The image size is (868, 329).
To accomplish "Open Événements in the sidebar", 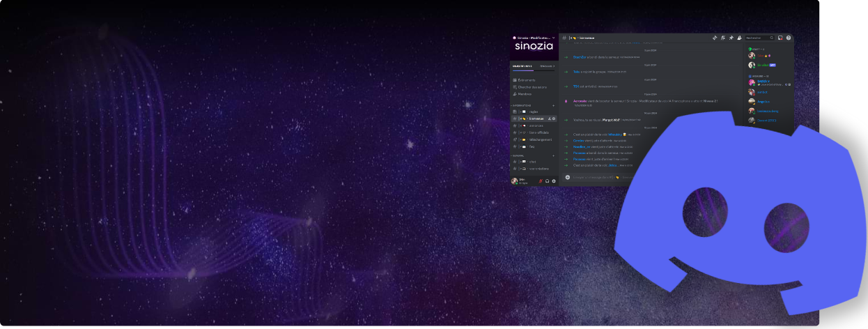I will tap(528, 80).
